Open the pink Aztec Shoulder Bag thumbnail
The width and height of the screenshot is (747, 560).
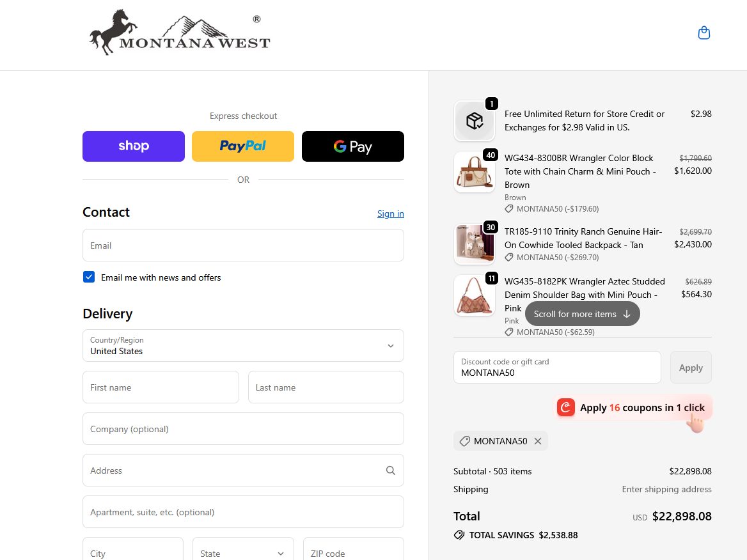pos(475,295)
